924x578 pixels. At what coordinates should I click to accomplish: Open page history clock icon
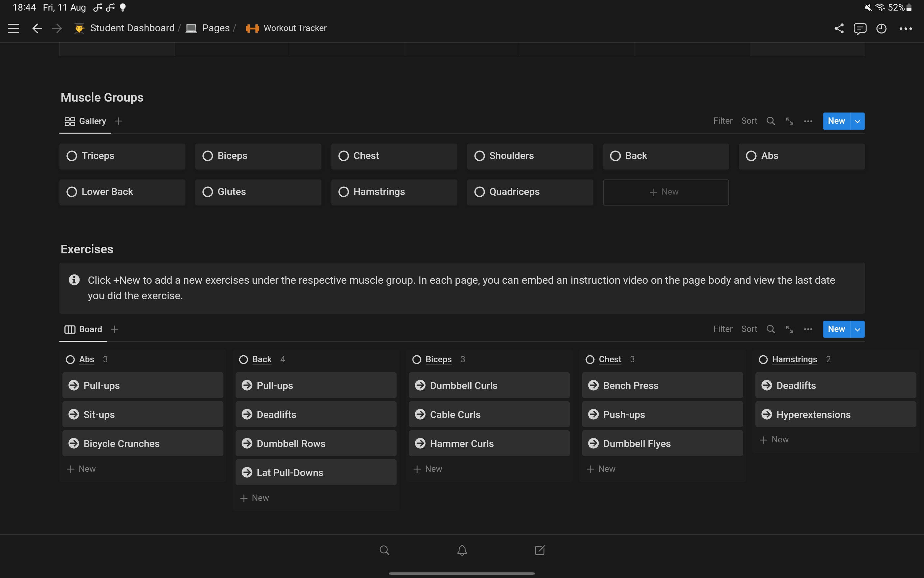coord(881,28)
